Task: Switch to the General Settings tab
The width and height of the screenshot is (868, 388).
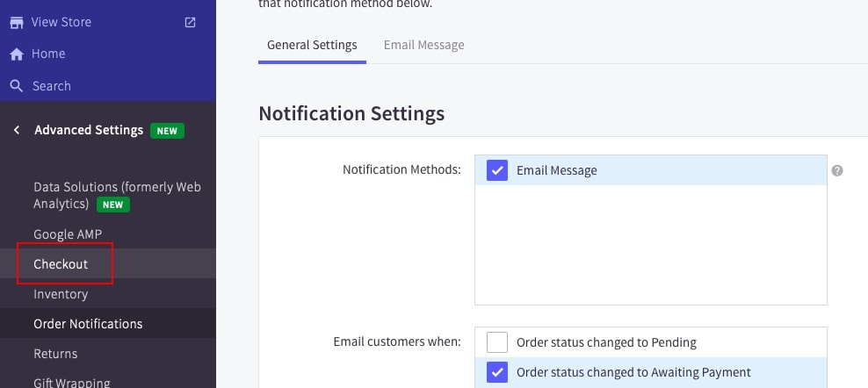Action: [312, 45]
